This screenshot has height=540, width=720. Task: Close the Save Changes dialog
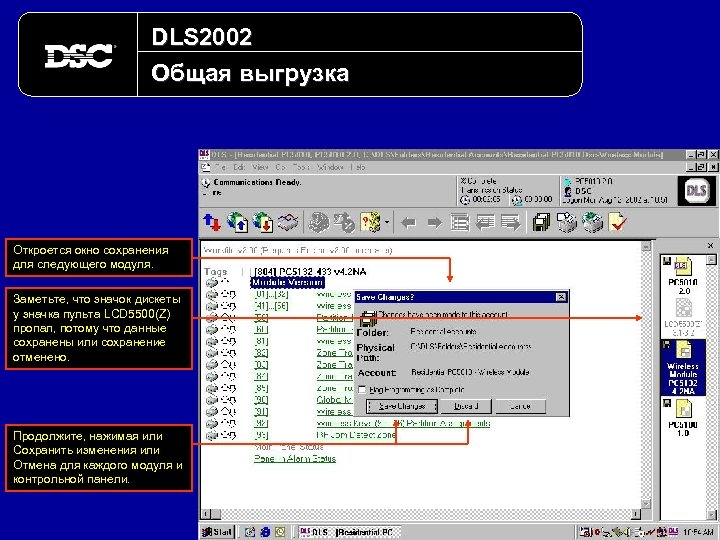point(561,297)
